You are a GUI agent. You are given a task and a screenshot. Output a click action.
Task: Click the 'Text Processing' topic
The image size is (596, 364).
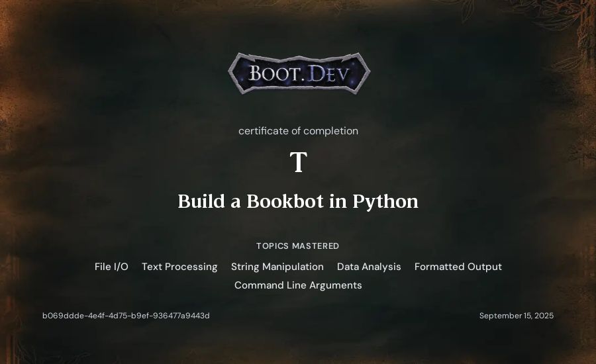179,267
